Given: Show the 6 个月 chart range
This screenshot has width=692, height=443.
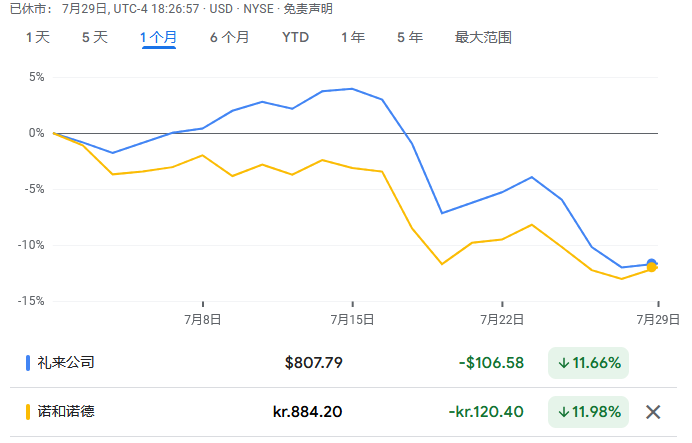Looking at the screenshot, I should click(229, 38).
